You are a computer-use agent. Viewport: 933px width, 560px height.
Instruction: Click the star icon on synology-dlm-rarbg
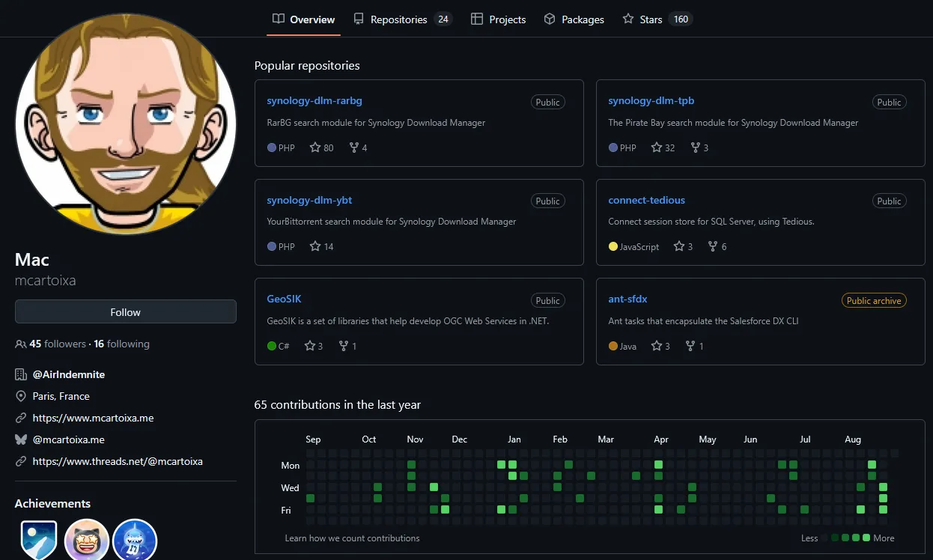(x=314, y=147)
